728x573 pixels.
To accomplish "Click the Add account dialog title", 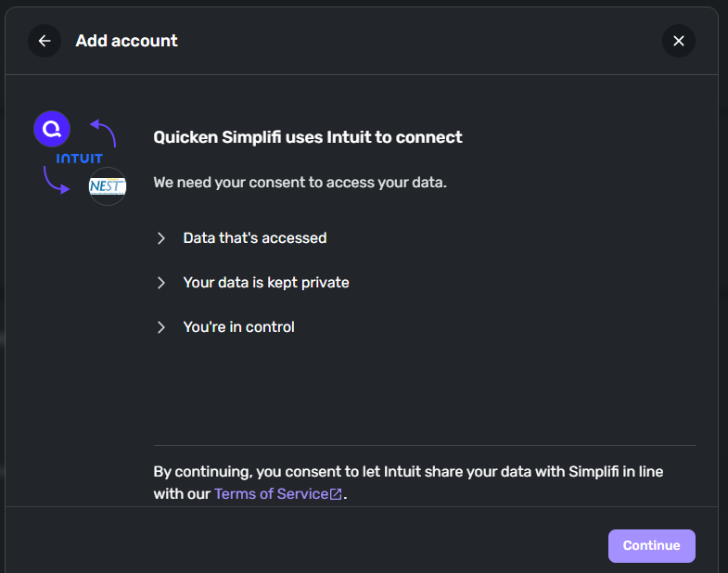I will point(127,41).
